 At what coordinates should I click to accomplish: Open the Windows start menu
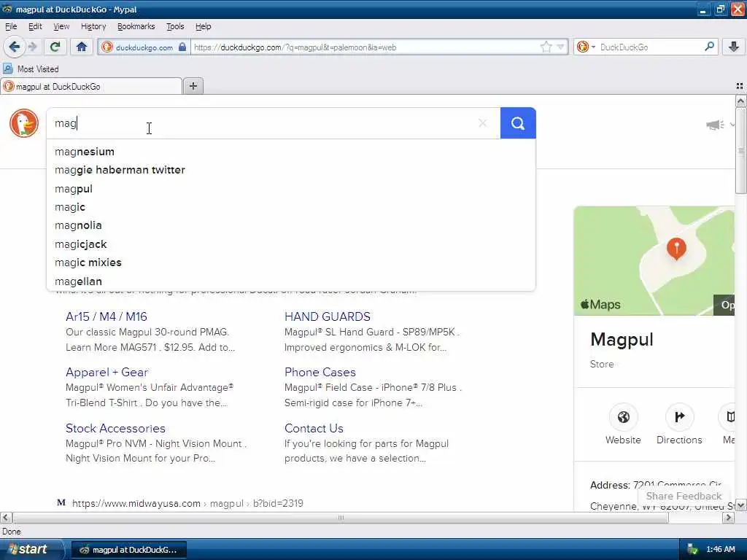(x=32, y=550)
